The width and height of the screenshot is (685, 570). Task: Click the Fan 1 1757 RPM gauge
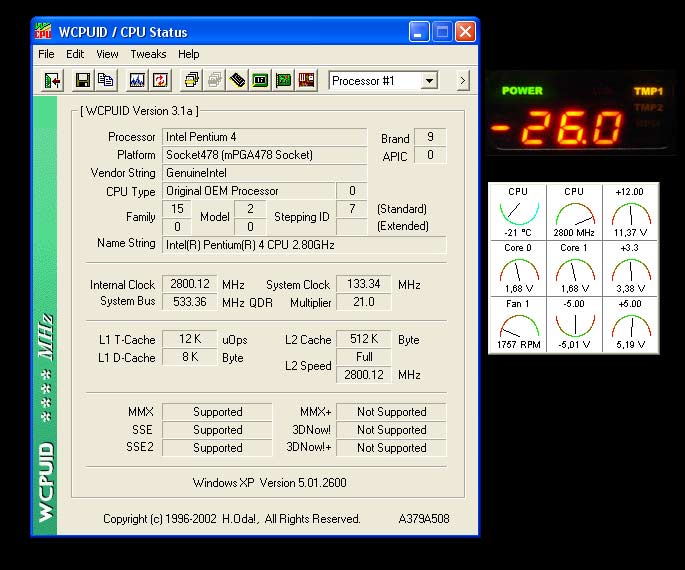(519, 325)
